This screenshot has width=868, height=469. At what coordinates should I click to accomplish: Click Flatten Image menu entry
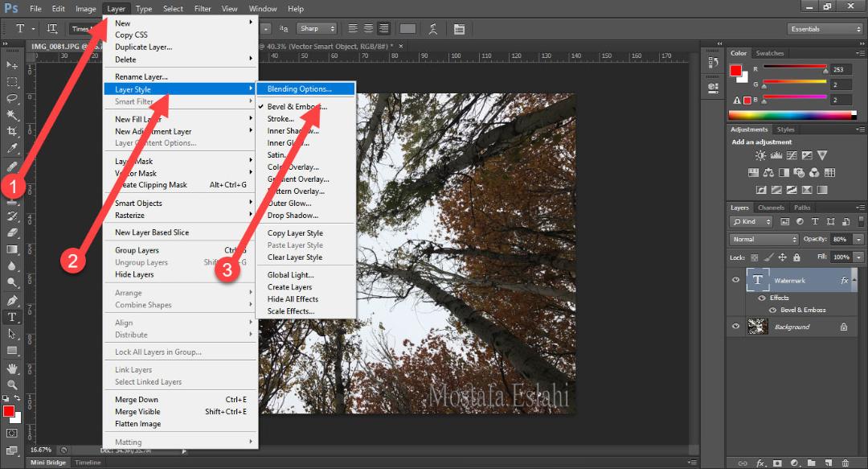pos(138,423)
